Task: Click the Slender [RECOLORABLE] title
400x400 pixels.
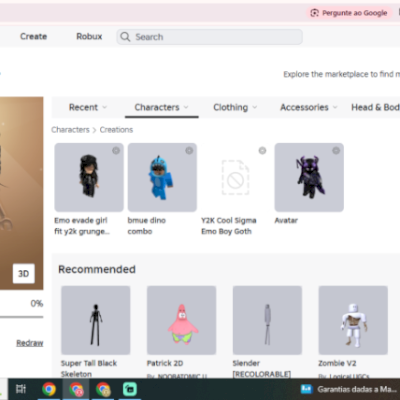Action: pyautogui.click(x=262, y=368)
